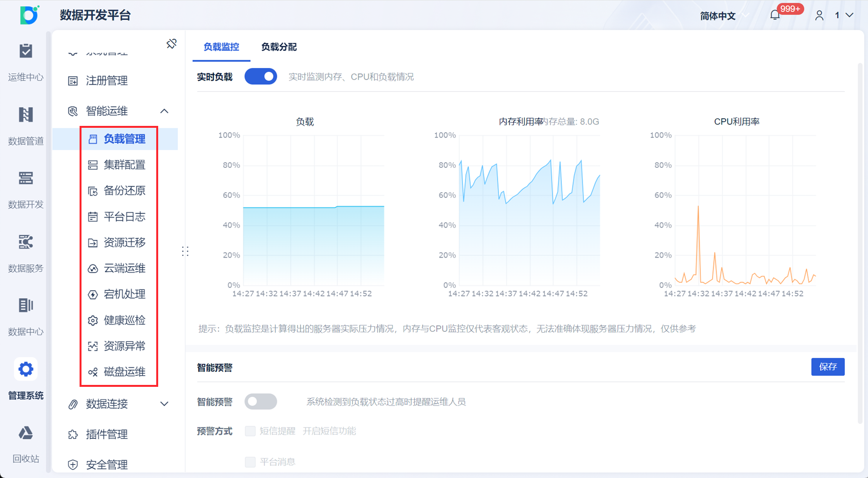Open 数据中心 module icon
The image size is (868, 478).
point(26,305)
